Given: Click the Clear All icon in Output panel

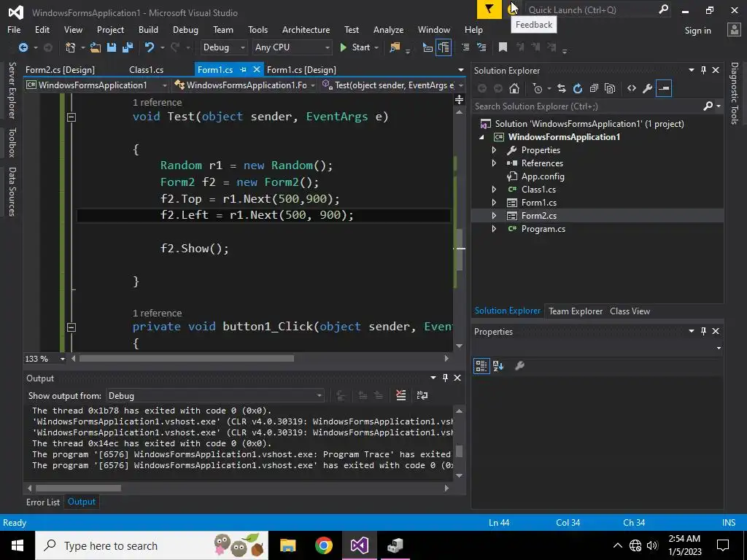Looking at the screenshot, I should coord(401,395).
